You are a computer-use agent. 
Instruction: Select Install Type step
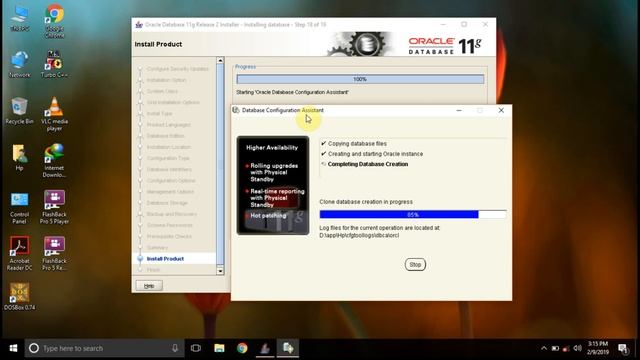pos(159,113)
